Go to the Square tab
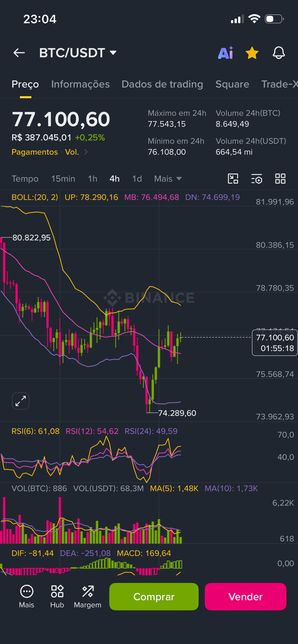The width and height of the screenshot is (298, 644). tap(232, 84)
